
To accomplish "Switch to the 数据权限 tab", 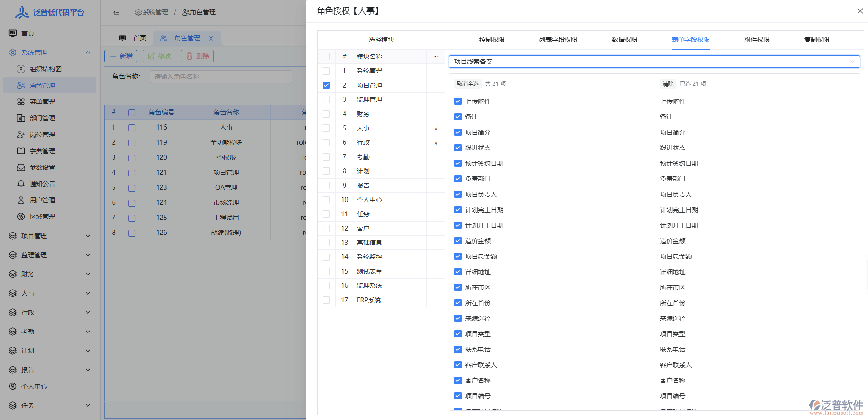I will [x=624, y=40].
